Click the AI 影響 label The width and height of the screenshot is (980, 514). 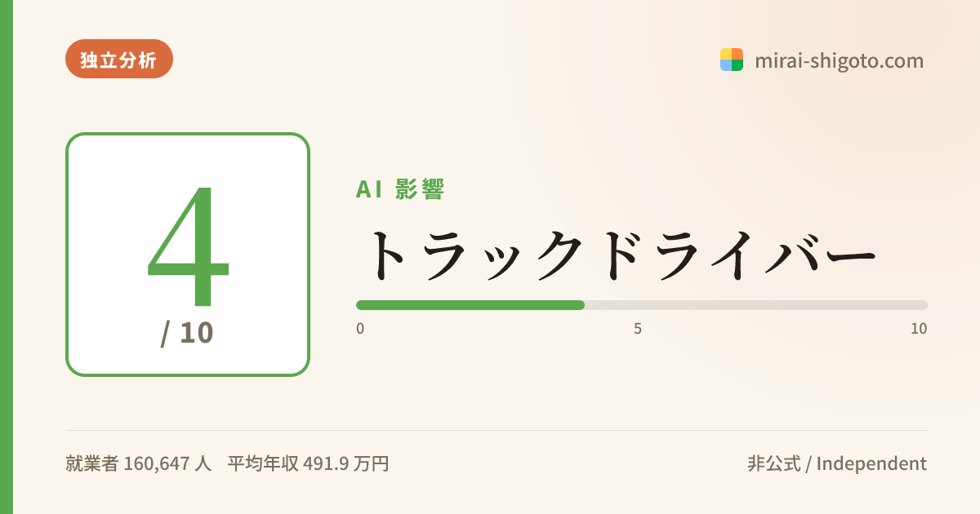pyautogui.click(x=400, y=189)
